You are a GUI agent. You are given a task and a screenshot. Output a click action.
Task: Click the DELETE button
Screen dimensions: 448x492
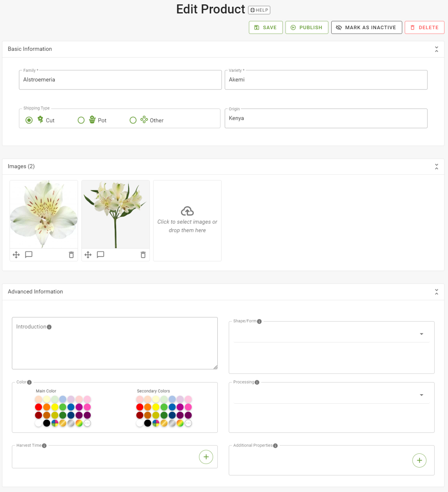(424, 28)
